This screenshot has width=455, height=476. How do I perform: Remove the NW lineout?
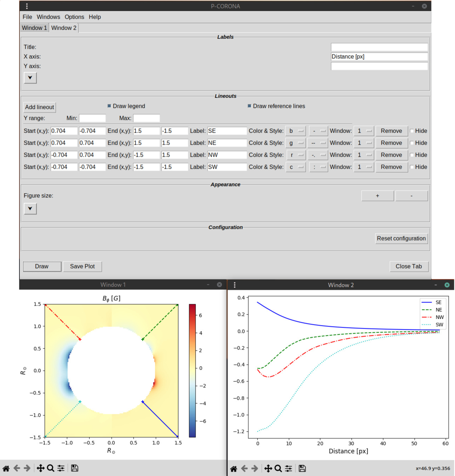point(391,155)
